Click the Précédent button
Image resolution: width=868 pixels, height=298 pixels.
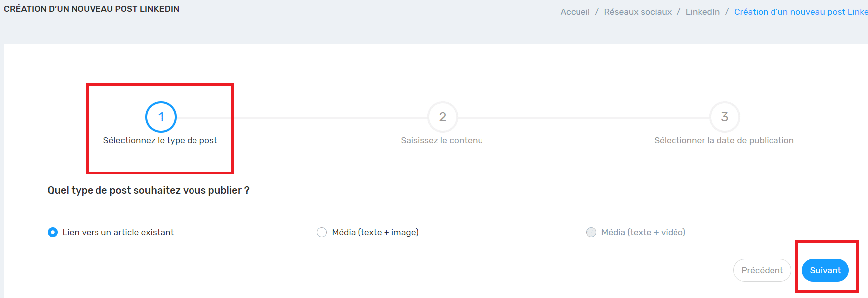click(x=762, y=270)
